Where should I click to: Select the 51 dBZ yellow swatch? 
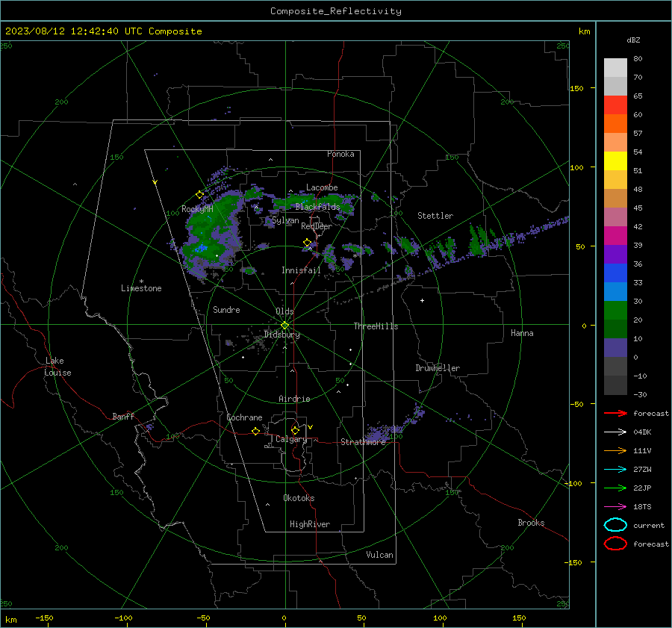[615, 161]
